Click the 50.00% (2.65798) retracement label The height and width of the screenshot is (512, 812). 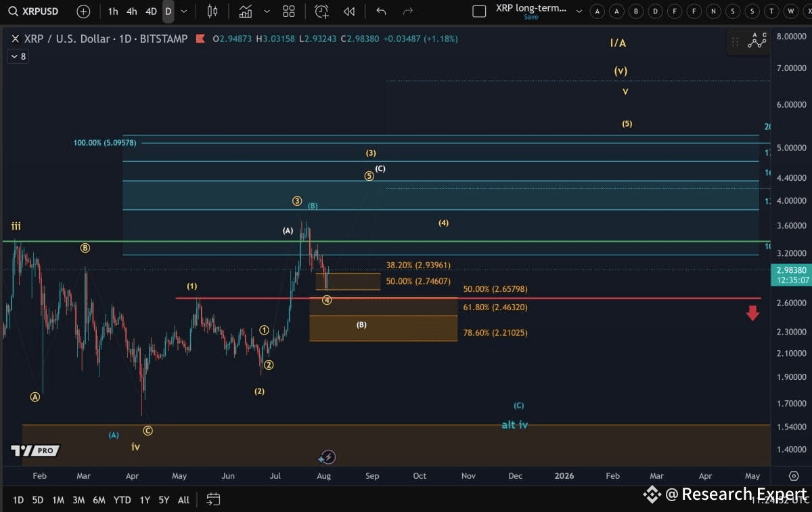pyautogui.click(x=495, y=289)
